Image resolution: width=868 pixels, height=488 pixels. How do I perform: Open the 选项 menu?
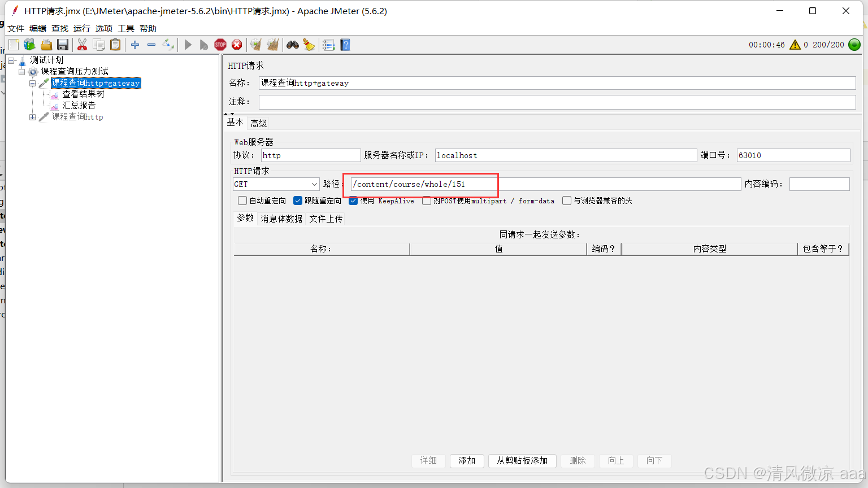coord(104,29)
